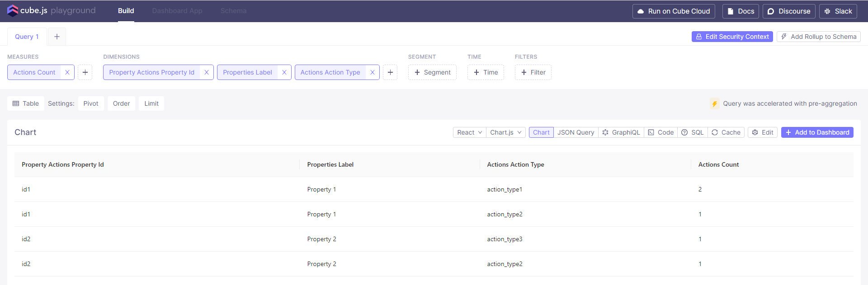The height and width of the screenshot is (285, 868).
Task: Open the Table chart type selector
Action: (26, 103)
